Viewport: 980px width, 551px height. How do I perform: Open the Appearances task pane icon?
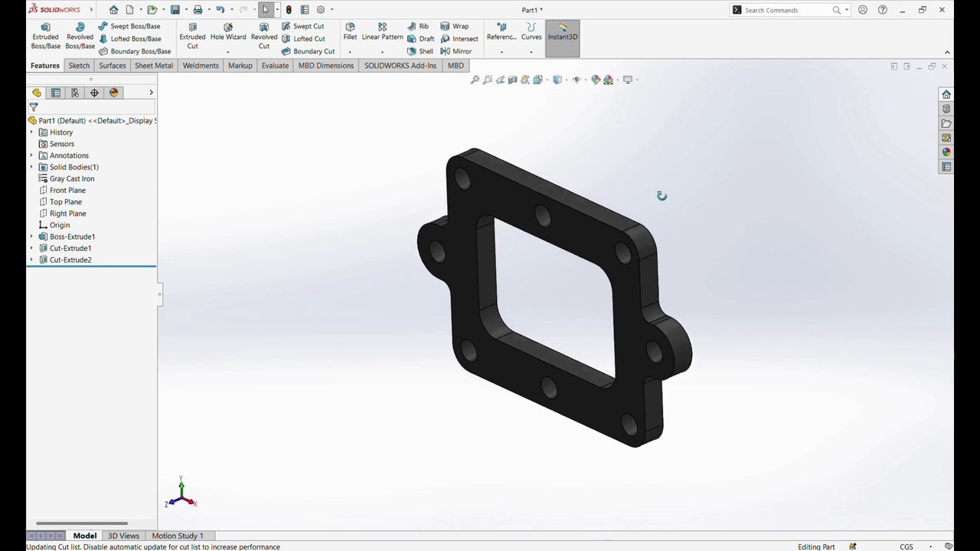[946, 152]
